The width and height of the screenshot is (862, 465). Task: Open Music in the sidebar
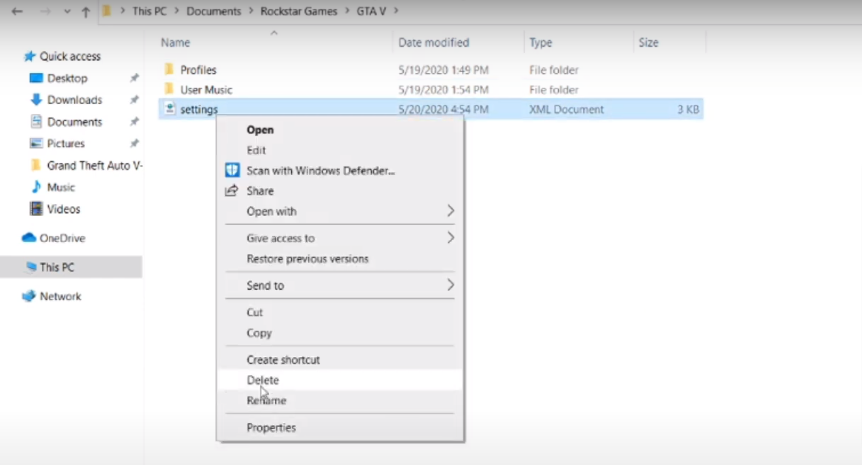click(x=60, y=187)
